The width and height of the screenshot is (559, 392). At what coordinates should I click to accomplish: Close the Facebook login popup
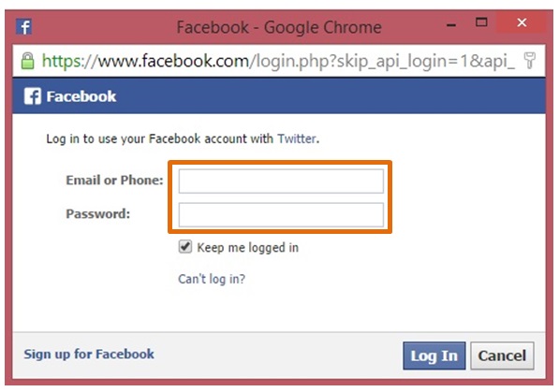point(522,22)
